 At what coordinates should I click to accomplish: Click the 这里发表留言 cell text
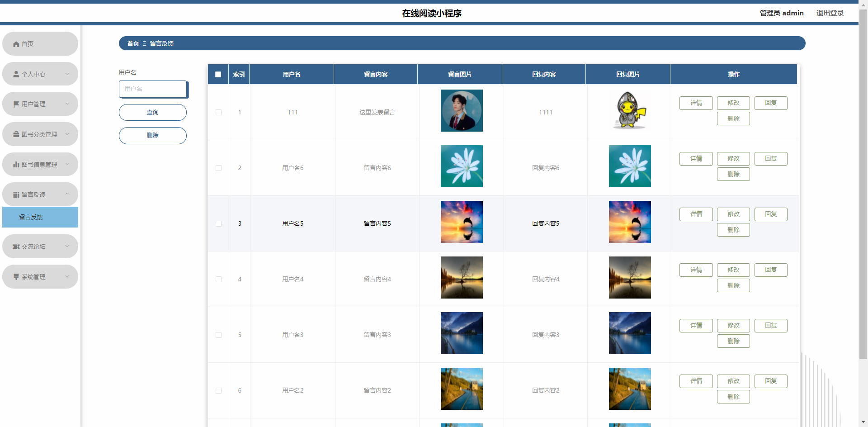tap(377, 112)
